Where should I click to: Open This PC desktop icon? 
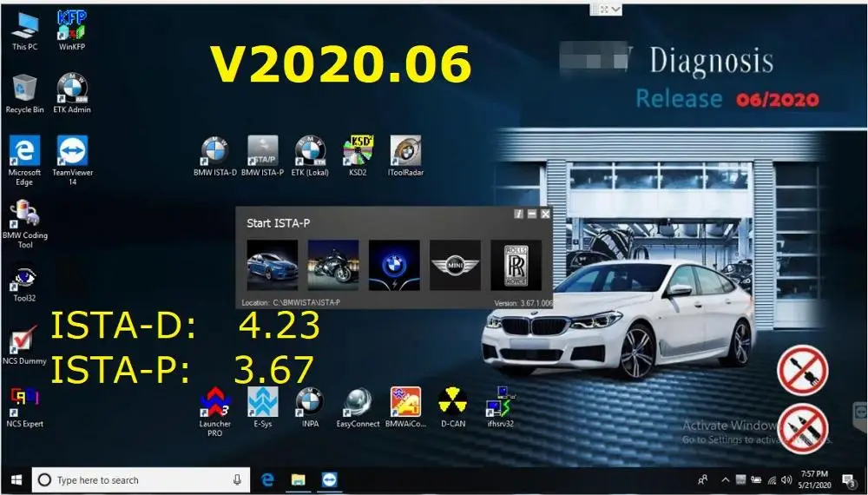[x=25, y=31]
